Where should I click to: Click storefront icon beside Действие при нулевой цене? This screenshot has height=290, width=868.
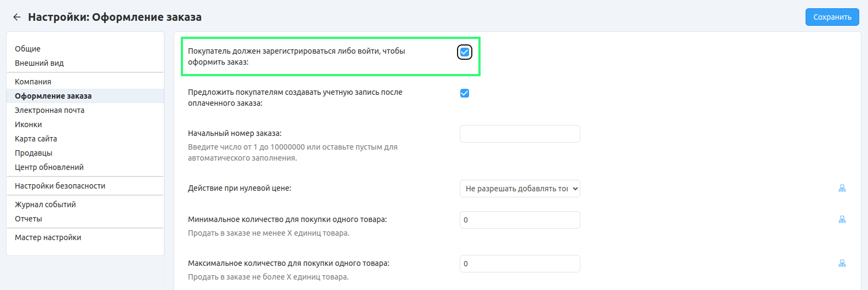842,188
